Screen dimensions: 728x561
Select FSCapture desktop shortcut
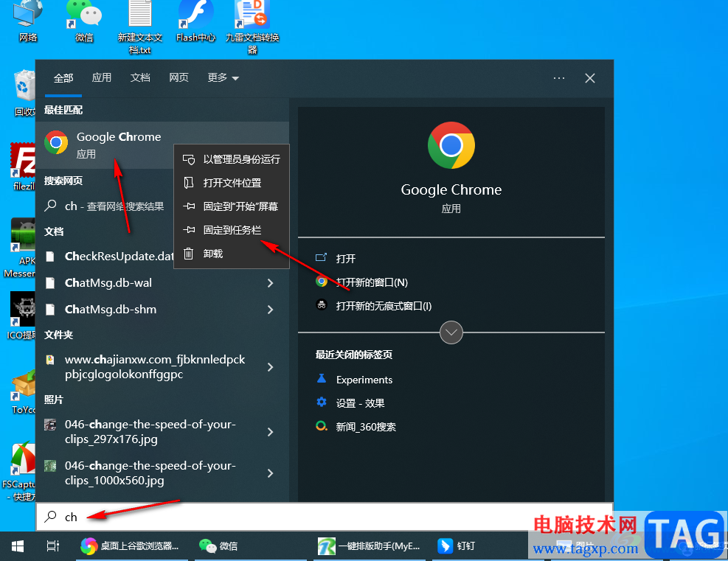tap(19, 471)
